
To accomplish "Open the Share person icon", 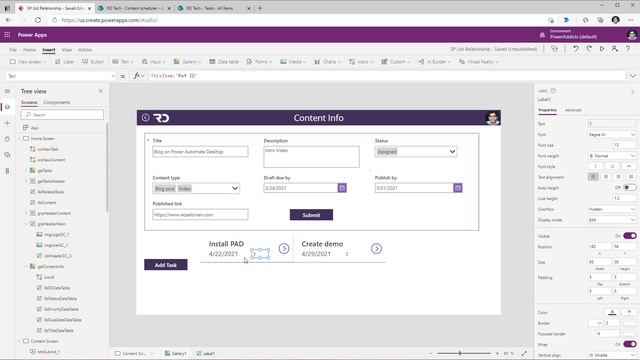I will (615, 49).
